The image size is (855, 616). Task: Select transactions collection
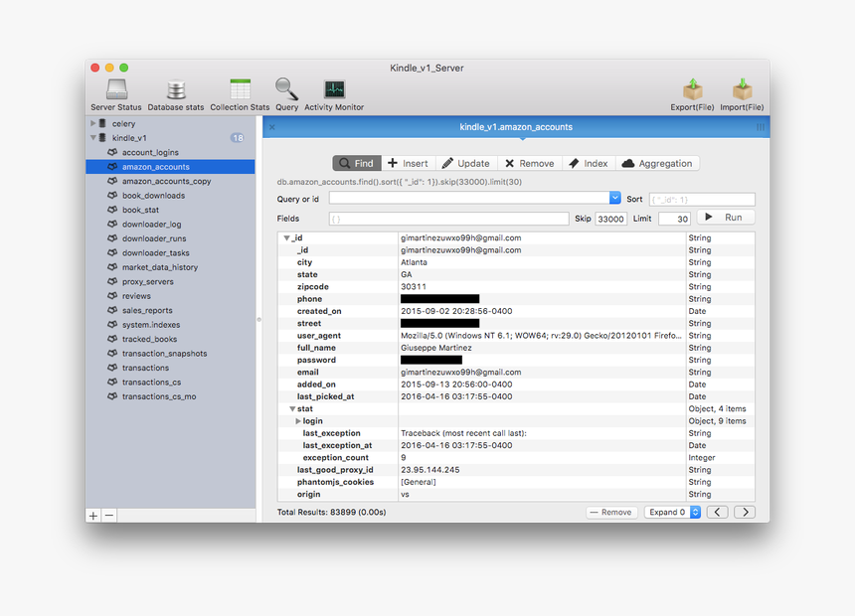tap(170, 368)
